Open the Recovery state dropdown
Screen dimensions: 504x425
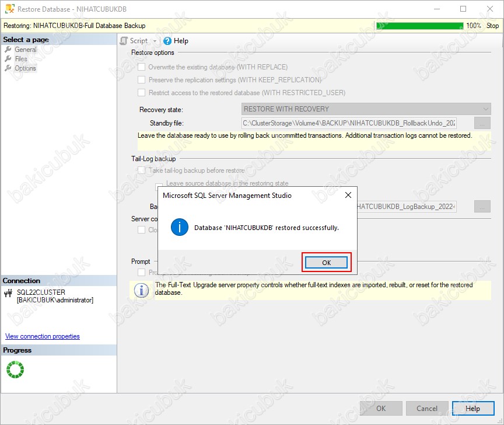[366, 109]
